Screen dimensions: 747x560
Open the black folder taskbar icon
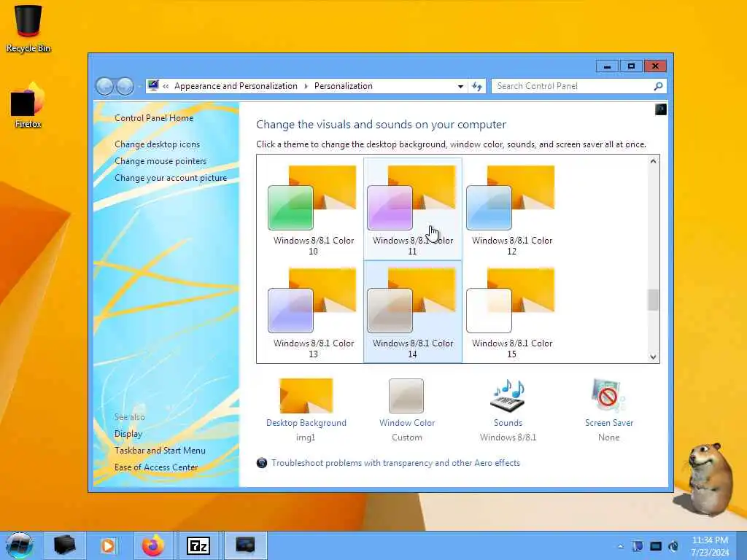tap(65, 545)
